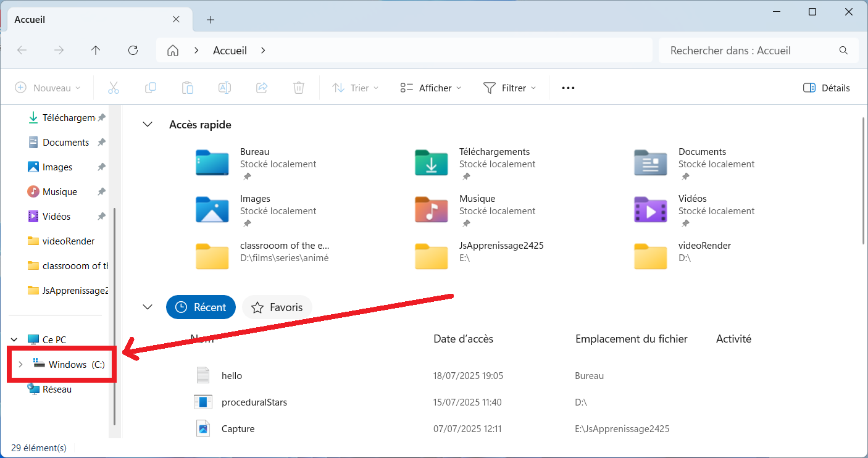868x458 pixels.
Task: Open the Afficher dropdown menu
Action: (x=430, y=88)
